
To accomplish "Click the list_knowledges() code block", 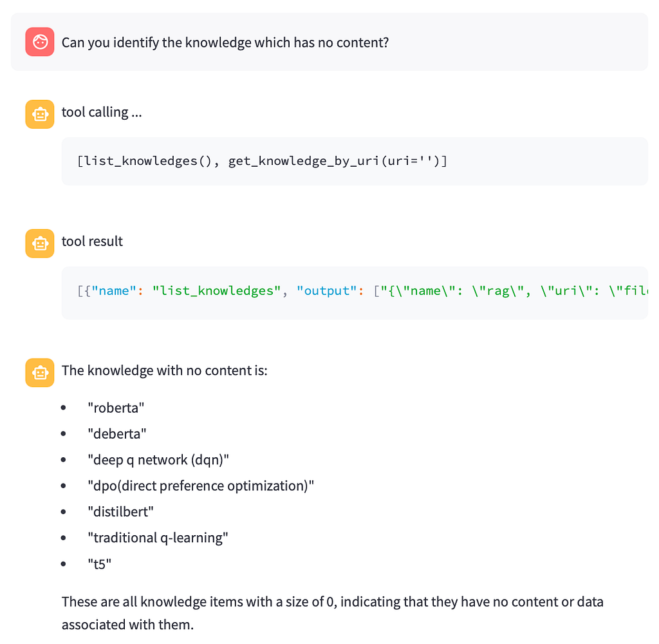I will coord(355,161).
